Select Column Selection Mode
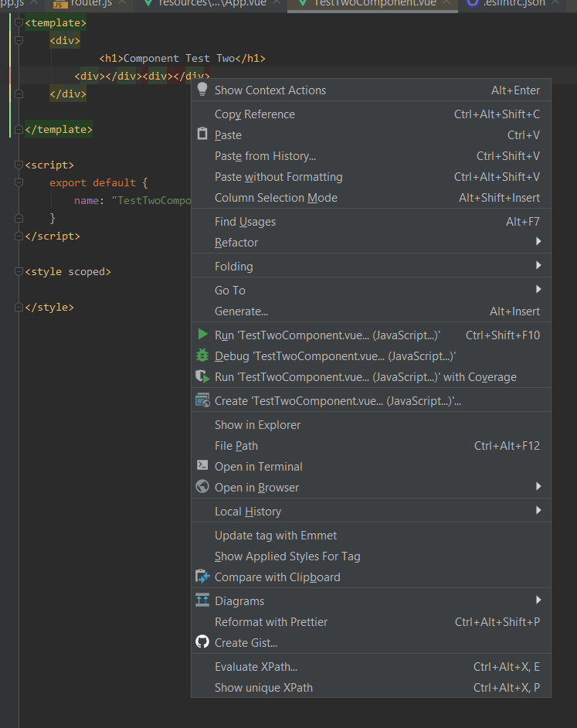Image resolution: width=577 pixels, height=728 pixels. (x=276, y=197)
